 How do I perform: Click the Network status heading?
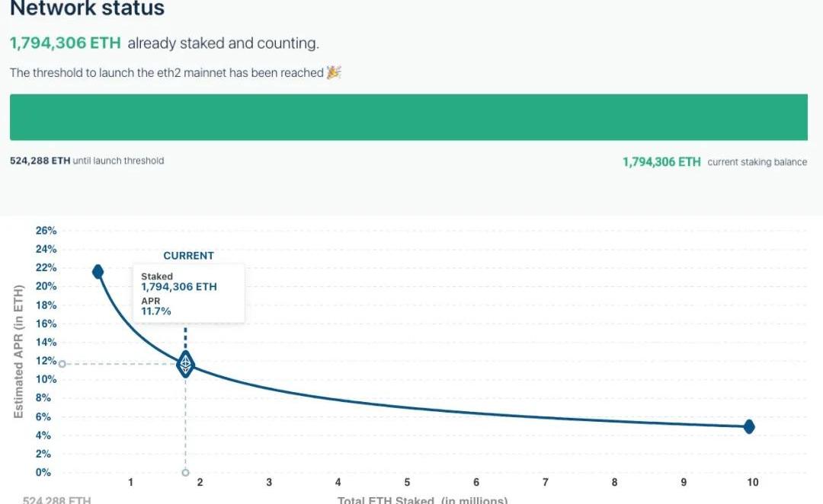87,9
